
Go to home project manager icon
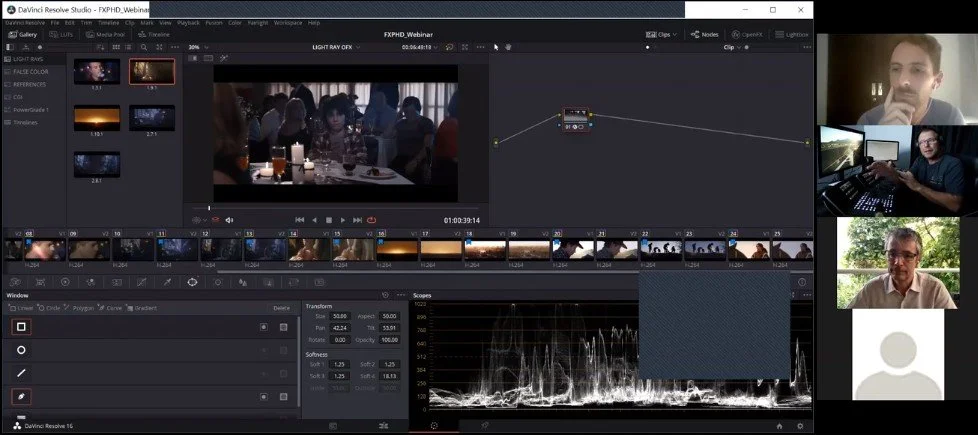779,426
